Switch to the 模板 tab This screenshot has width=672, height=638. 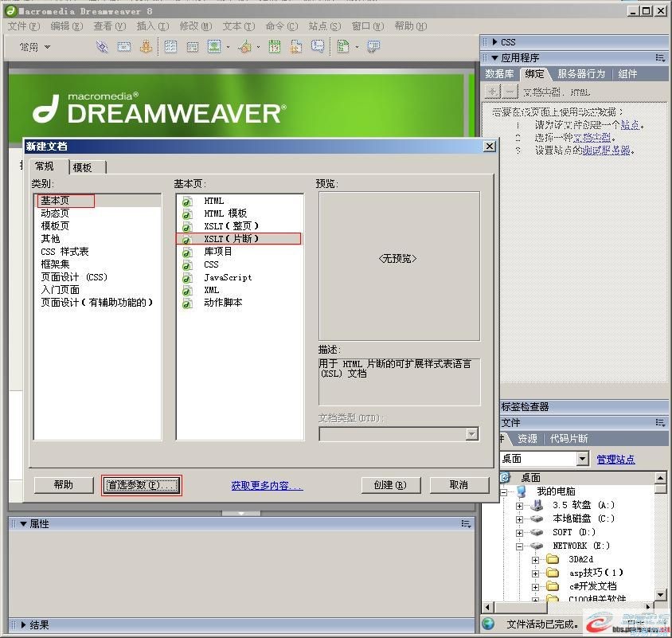click(82, 167)
